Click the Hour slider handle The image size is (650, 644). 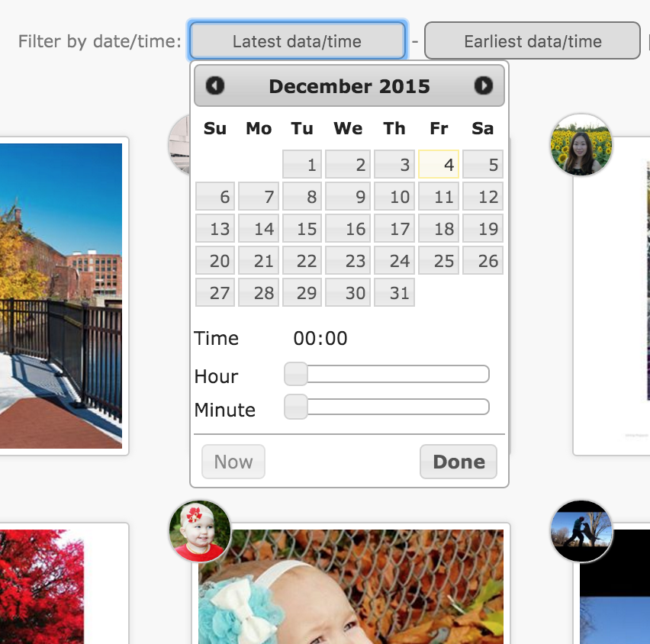(x=295, y=374)
